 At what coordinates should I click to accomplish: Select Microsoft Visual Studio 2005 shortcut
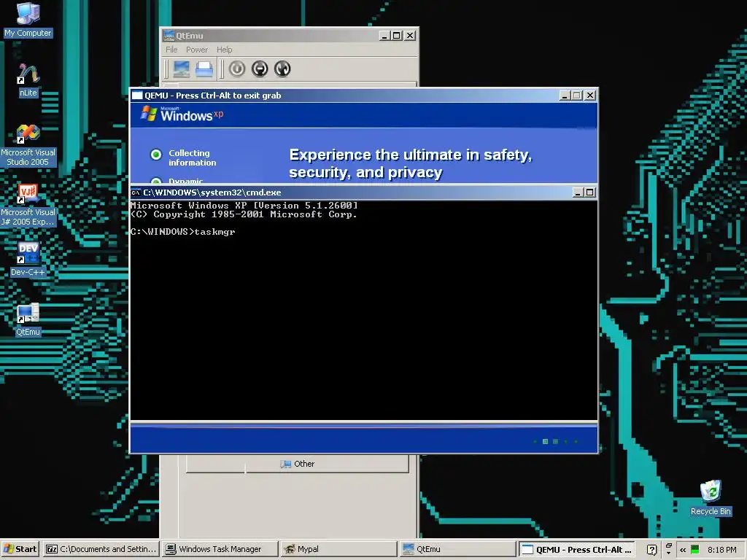point(28,145)
